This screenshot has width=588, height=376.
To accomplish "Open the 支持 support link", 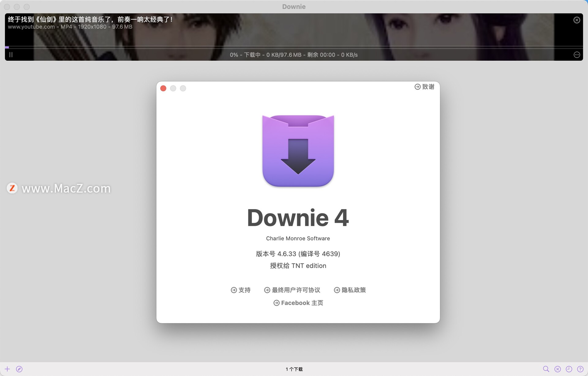I will (x=241, y=290).
